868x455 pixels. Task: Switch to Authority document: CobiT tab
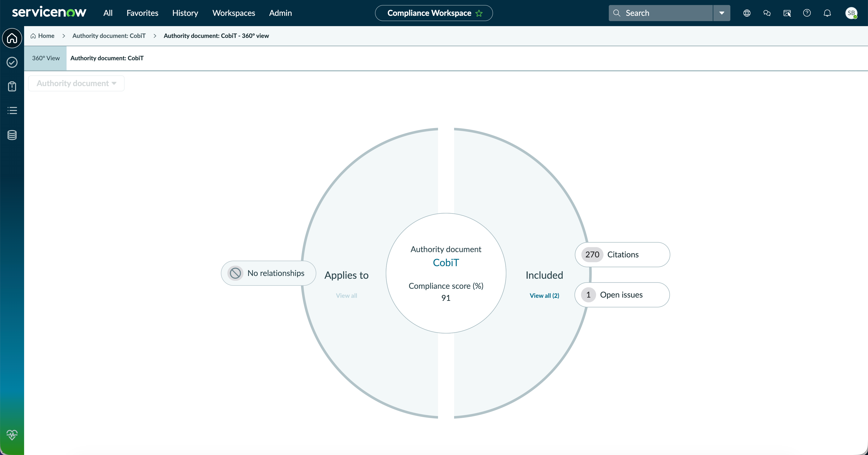[107, 58]
